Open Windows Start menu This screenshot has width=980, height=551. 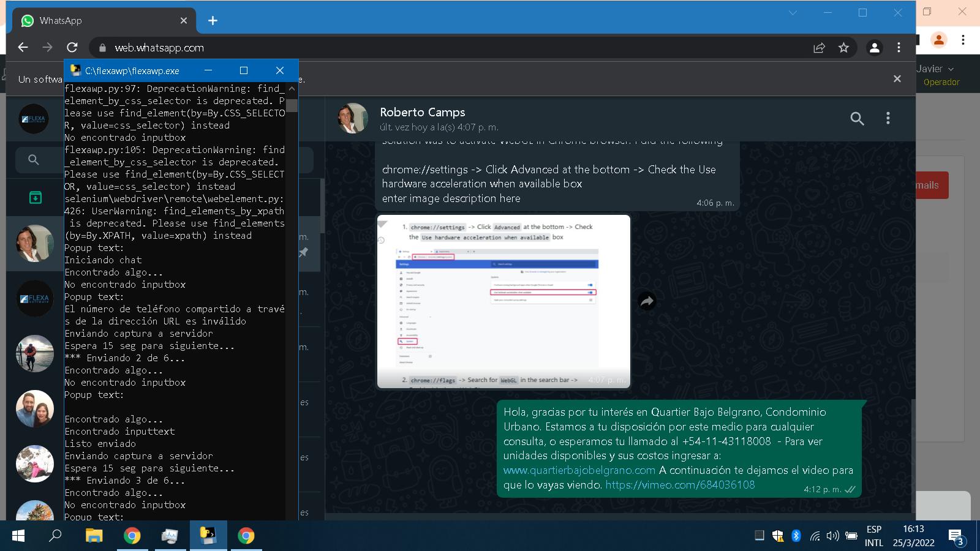18,536
